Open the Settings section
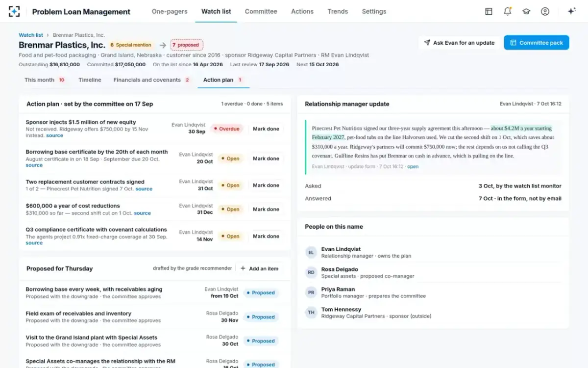 374,11
